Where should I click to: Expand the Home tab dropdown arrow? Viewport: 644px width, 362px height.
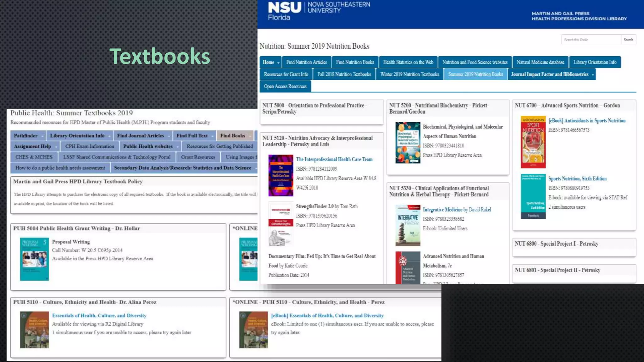278,63
